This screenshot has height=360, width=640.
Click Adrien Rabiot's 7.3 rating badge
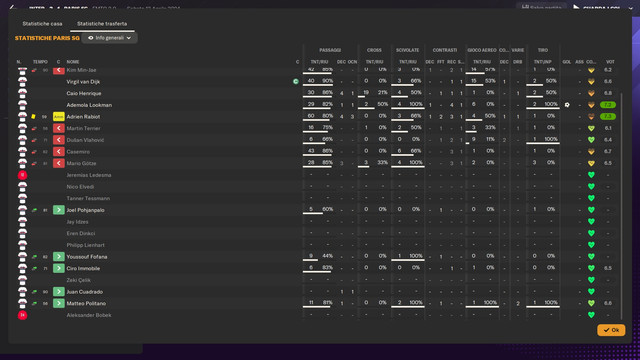[x=608, y=117]
